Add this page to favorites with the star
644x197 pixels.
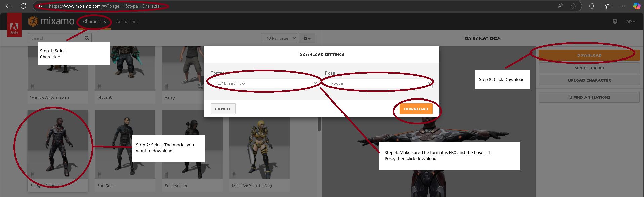(x=574, y=6)
